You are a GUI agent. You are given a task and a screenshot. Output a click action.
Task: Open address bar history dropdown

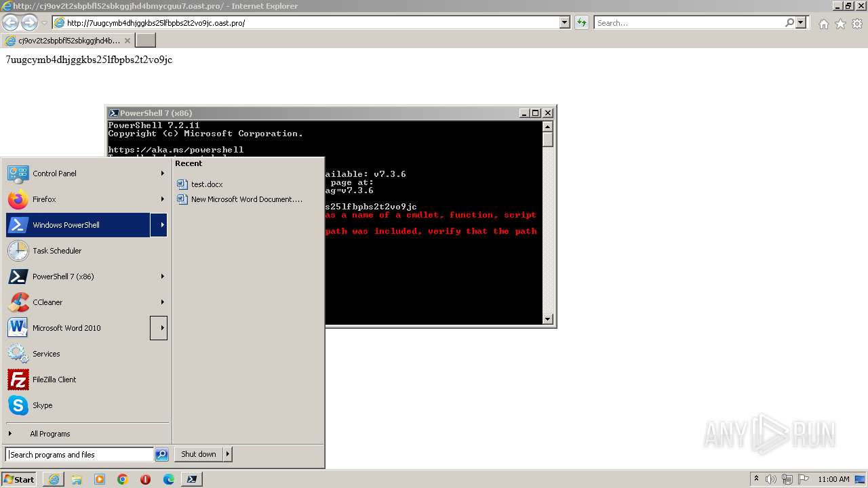click(564, 22)
